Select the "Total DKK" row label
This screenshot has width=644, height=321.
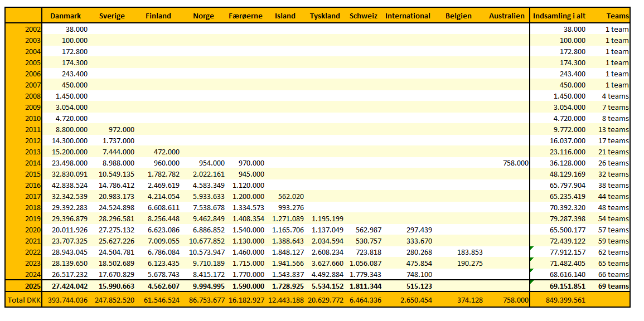(23, 300)
